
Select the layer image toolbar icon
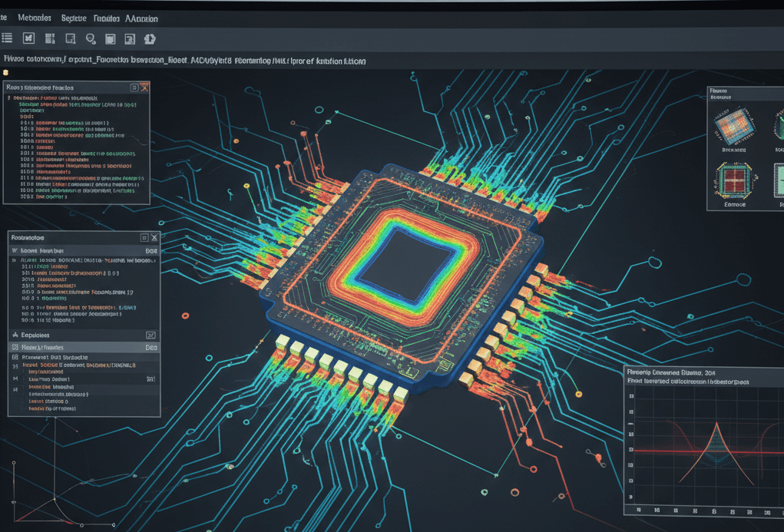click(111, 37)
